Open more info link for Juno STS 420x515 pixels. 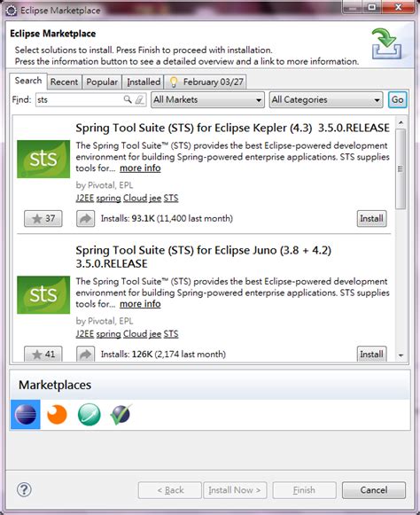(x=140, y=304)
